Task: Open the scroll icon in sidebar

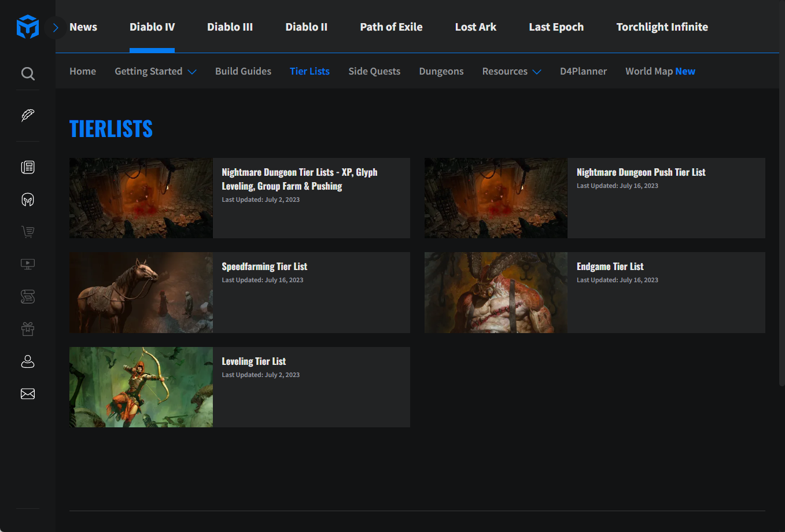Action: [28, 297]
